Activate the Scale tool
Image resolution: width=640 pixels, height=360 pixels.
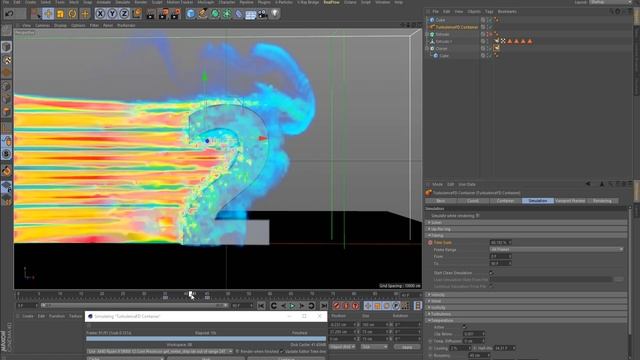[x=60, y=14]
